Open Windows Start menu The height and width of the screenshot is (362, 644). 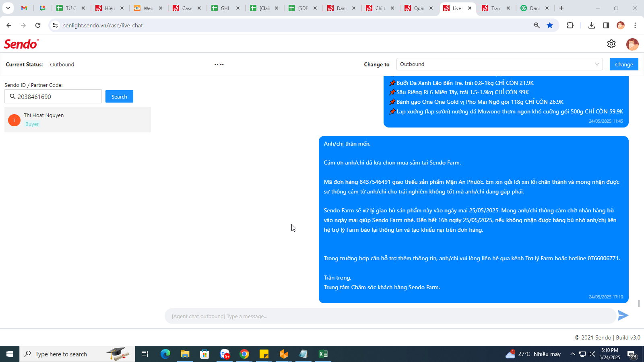(10, 354)
